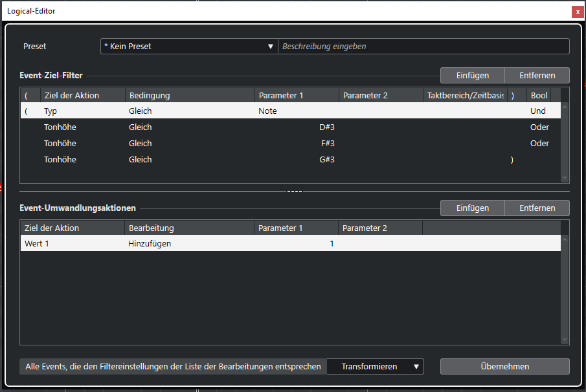Select the Wert 1 action target cell
Viewport: 586px width, 392px height.
[x=71, y=244]
